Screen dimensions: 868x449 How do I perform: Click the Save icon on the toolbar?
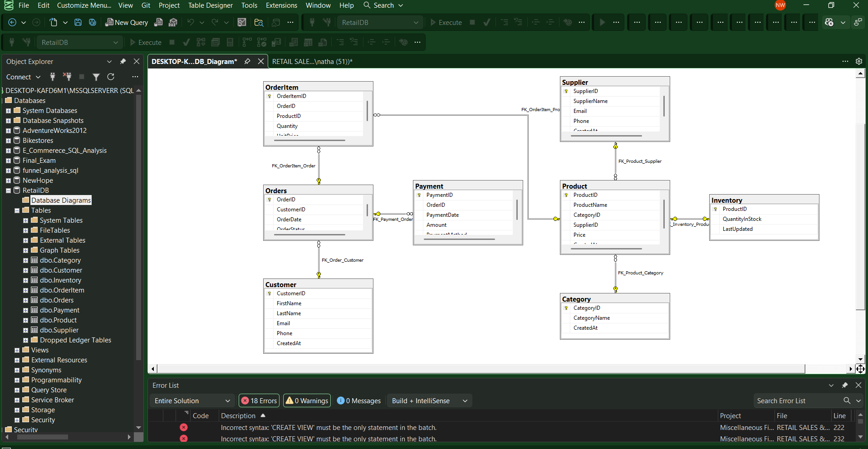[78, 22]
